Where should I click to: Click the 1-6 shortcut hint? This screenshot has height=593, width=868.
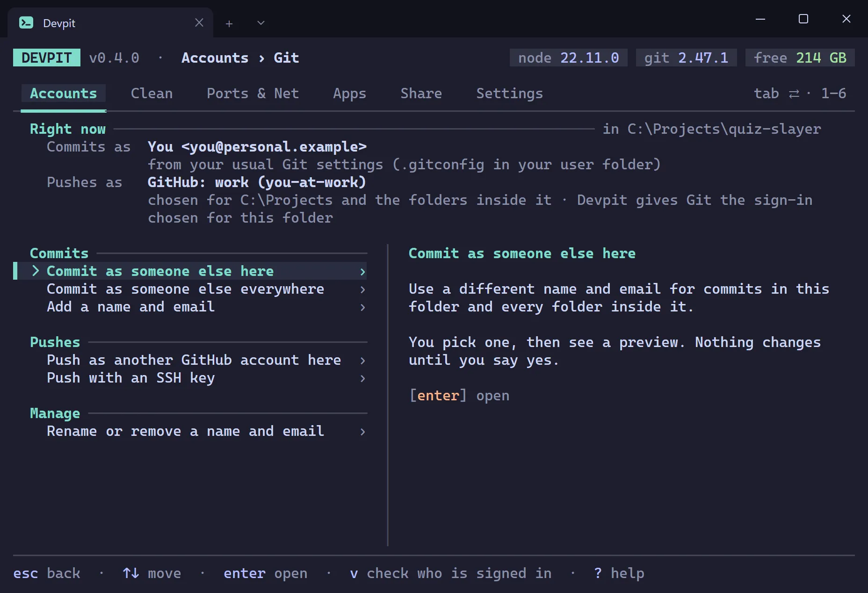pos(834,94)
